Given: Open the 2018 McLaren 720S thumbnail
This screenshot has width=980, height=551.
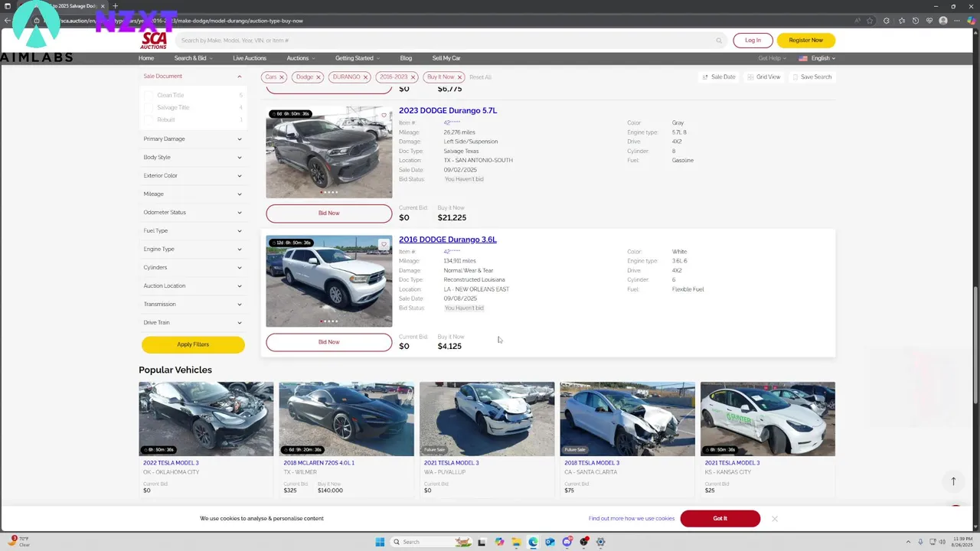Looking at the screenshot, I should [x=346, y=419].
